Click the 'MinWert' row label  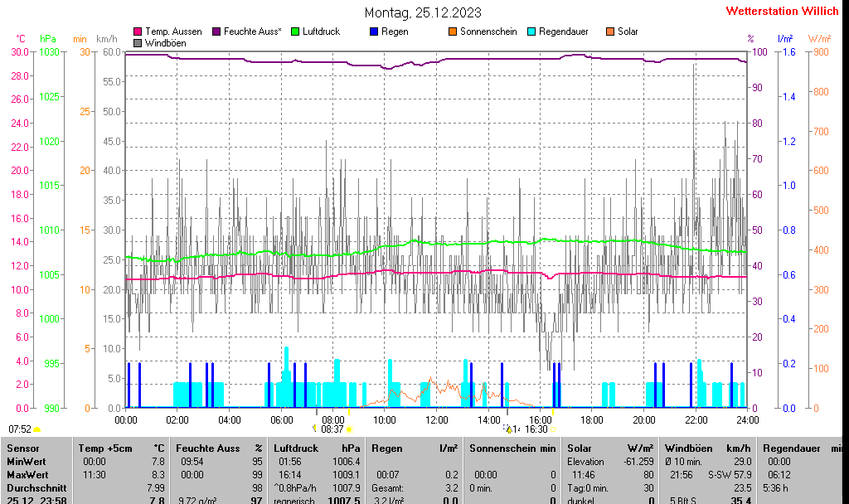coord(27,462)
